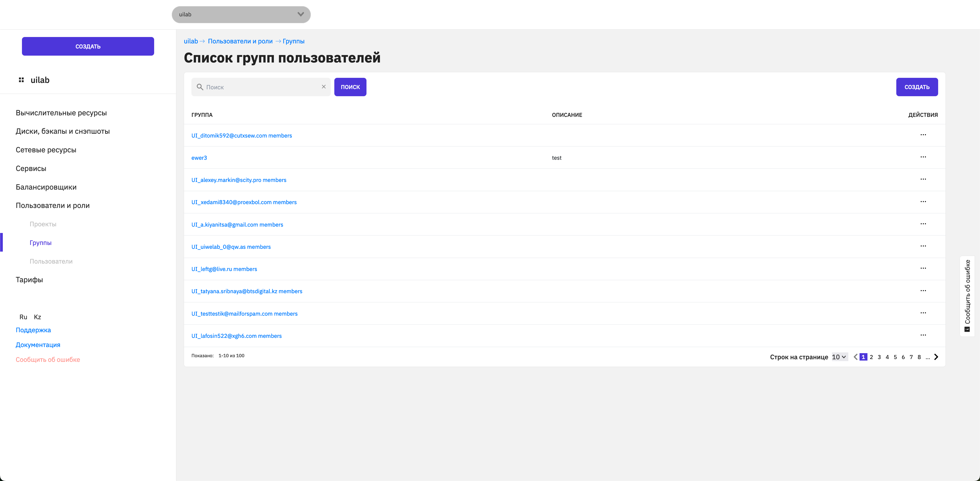Open group UI_tatyana.sribnaya@btsdigital.kz members

coord(247,291)
